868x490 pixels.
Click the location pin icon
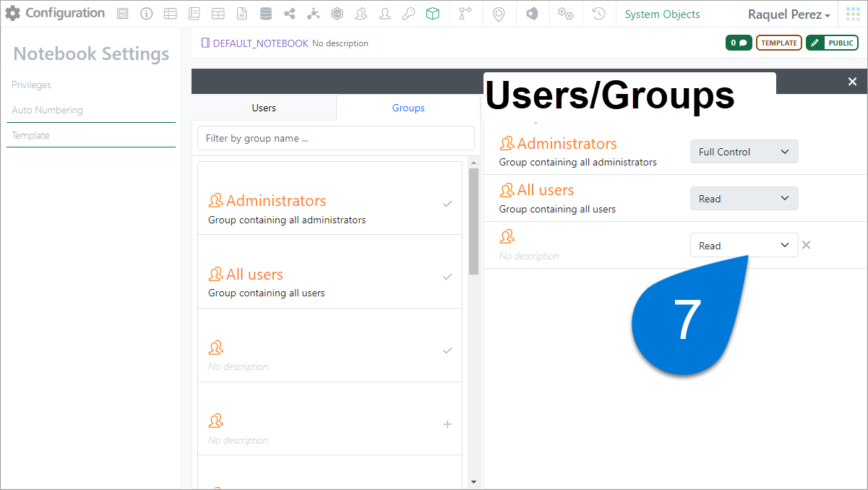(x=499, y=14)
